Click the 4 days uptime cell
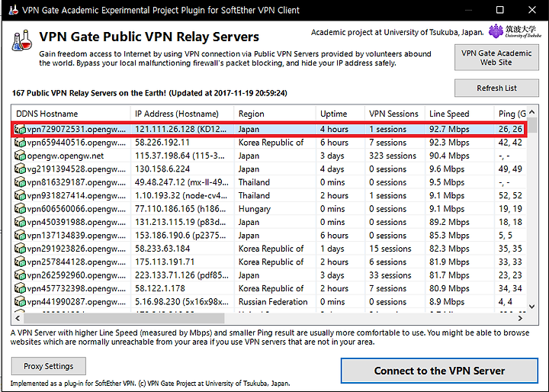 pos(333,169)
